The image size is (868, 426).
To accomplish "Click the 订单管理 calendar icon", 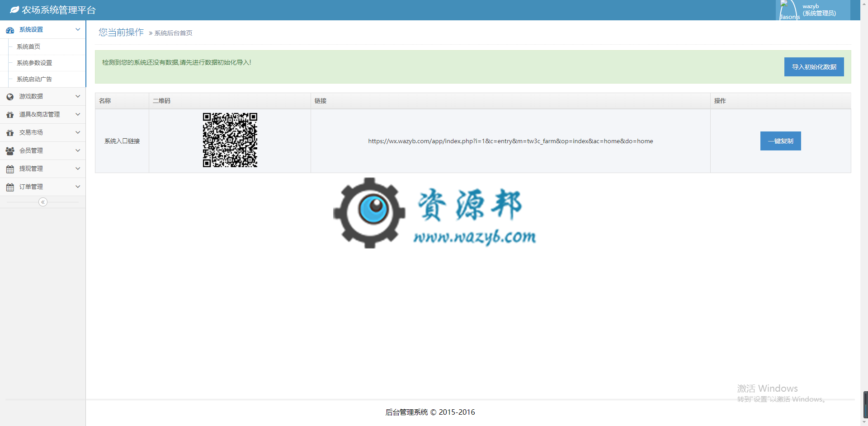I will pyautogui.click(x=10, y=187).
